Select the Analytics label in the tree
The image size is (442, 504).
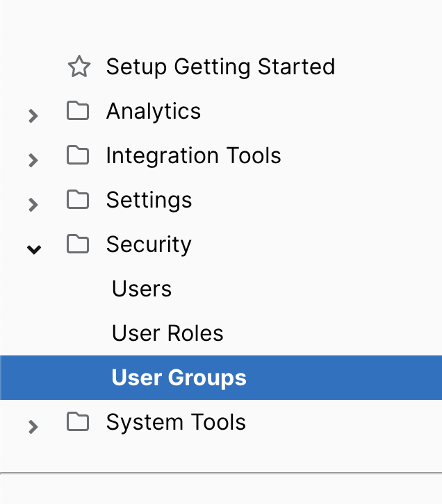point(153,111)
